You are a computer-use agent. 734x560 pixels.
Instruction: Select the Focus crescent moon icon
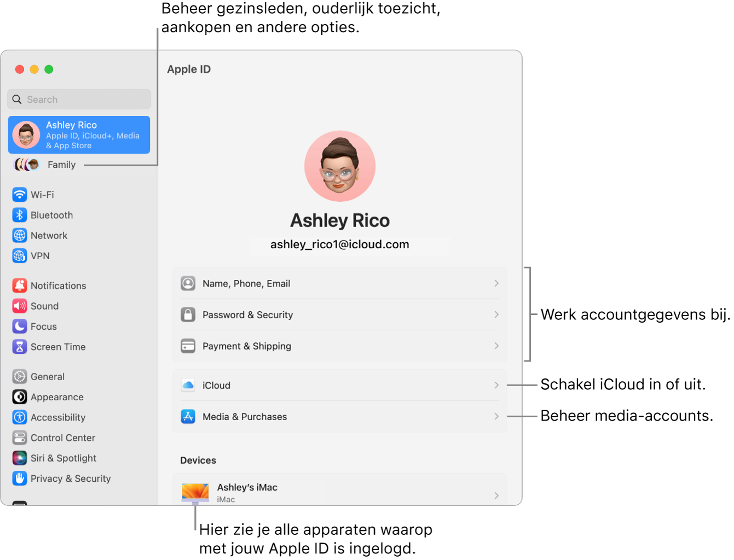pos(20,326)
